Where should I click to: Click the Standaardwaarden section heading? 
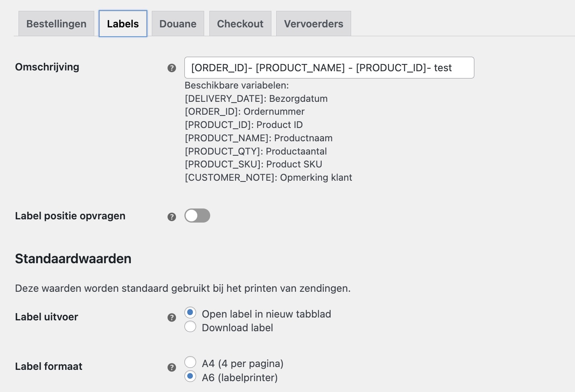pos(73,259)
